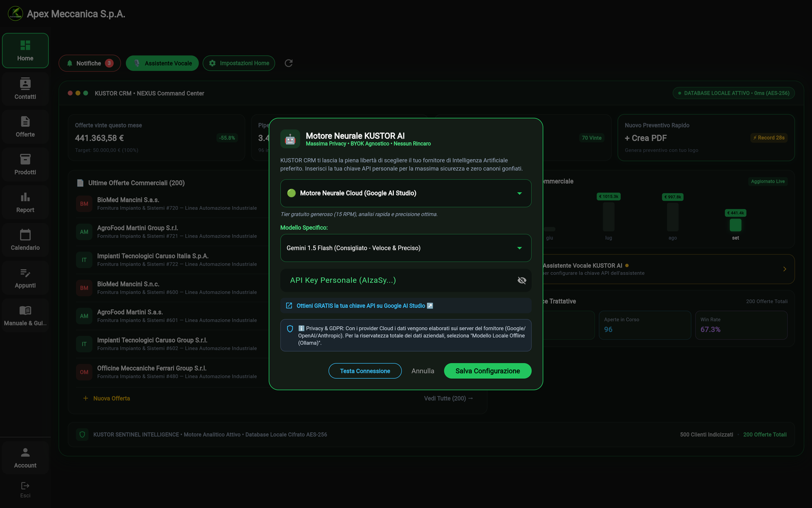Open Contatti in the sidebar
812x508 pixels.
[x=25, y=89]
